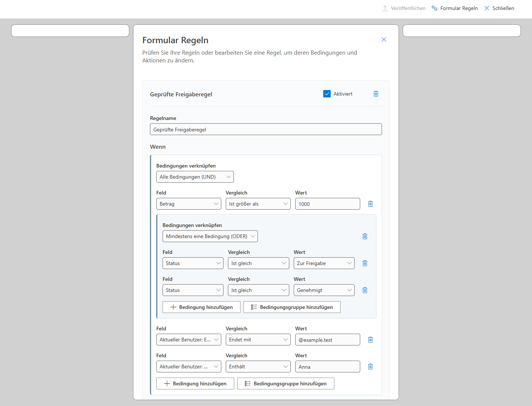532x406 pixels.
Task: Click the Regelname input field
Action: (x=266, y=129)
